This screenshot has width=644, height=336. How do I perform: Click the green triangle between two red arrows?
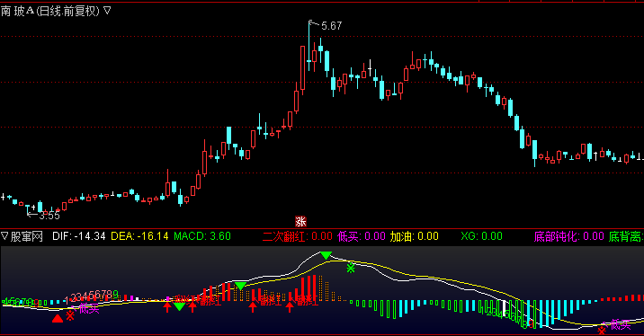coord(180,306)
